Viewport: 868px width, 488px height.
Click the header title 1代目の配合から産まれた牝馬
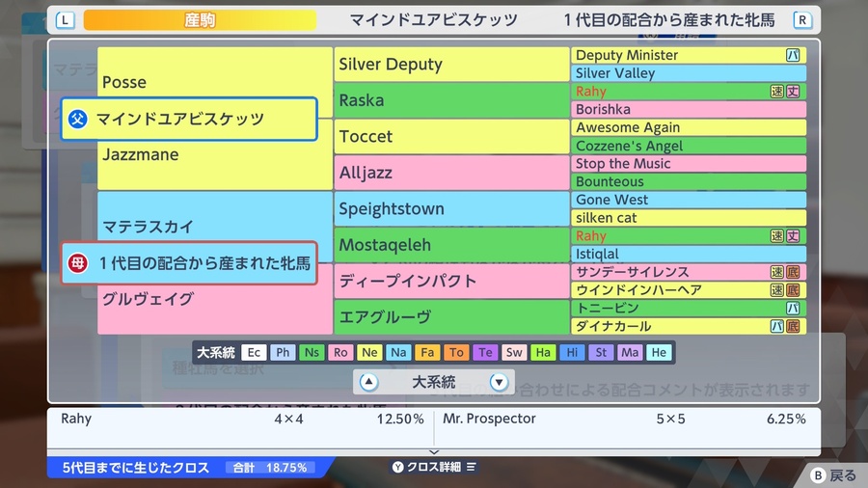(669, 20)
